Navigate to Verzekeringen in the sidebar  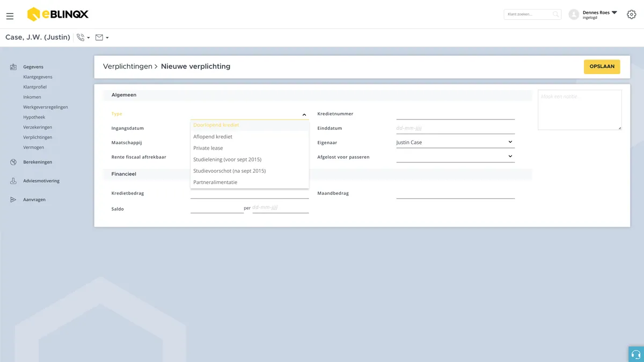pyautogui.click(x=38, y=127)
